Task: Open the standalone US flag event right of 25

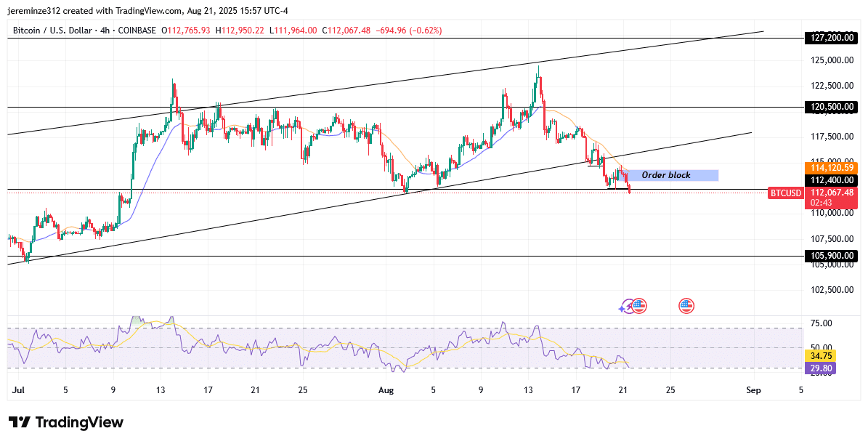Action: (686, 306)
